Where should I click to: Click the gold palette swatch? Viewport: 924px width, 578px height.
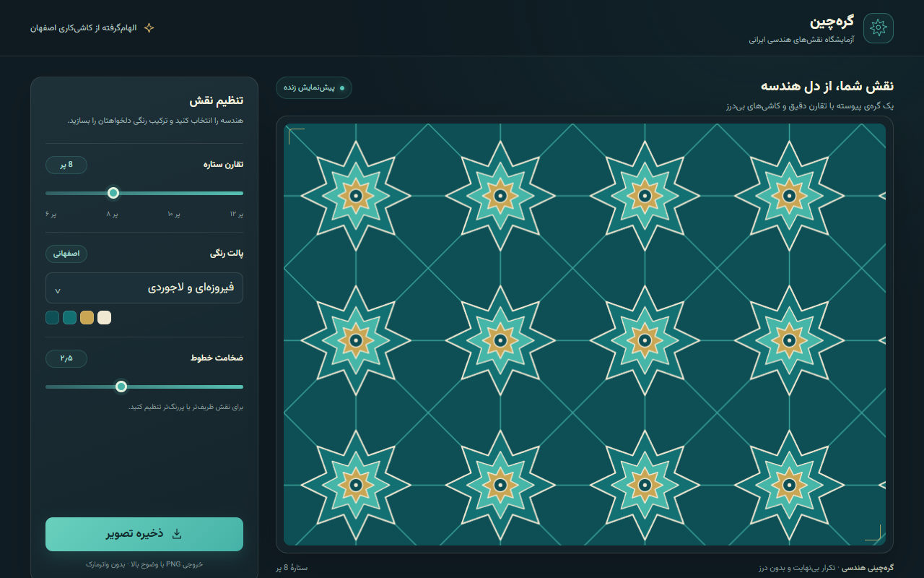[87, 317]
